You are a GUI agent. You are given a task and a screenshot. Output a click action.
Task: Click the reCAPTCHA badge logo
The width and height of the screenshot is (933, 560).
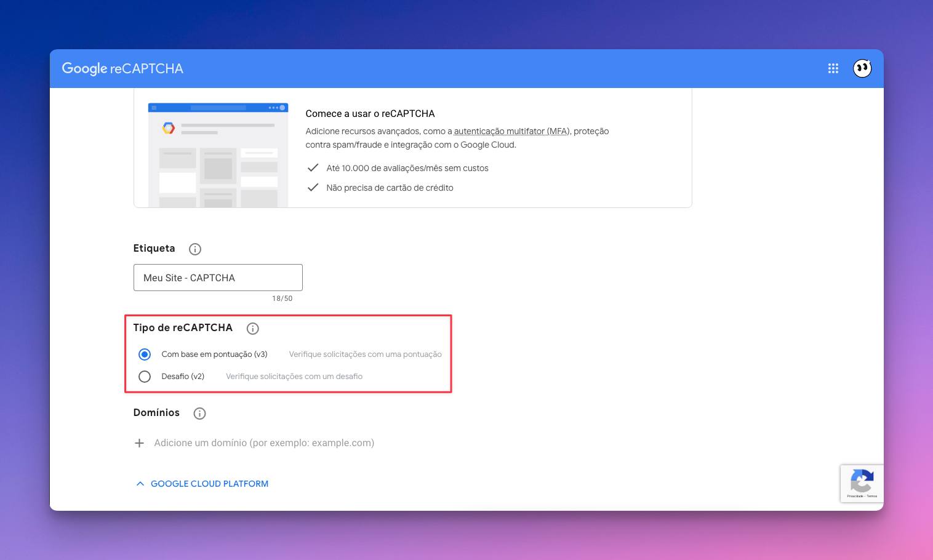(862, 480)
